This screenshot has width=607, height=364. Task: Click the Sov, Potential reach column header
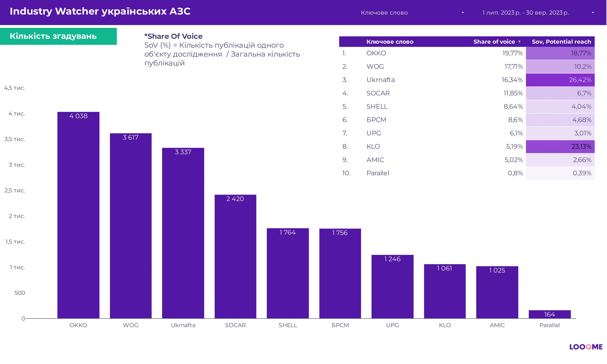(x=561, y=42)
